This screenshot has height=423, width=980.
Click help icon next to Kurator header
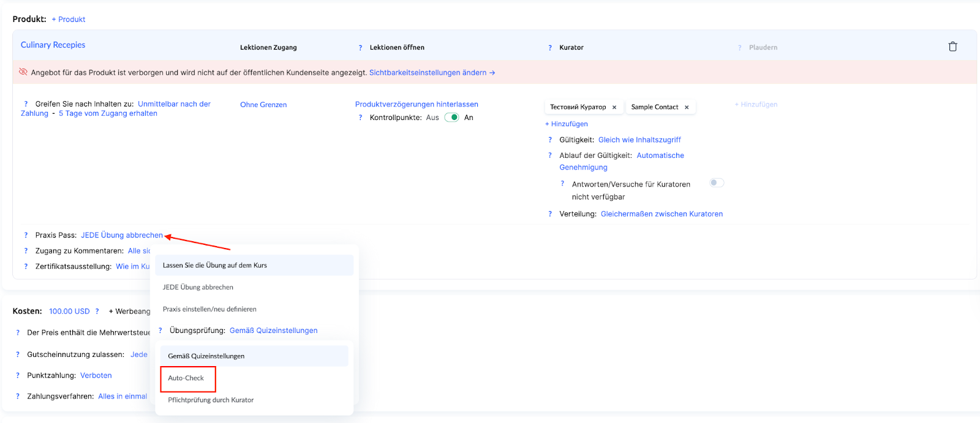point(549,48)
